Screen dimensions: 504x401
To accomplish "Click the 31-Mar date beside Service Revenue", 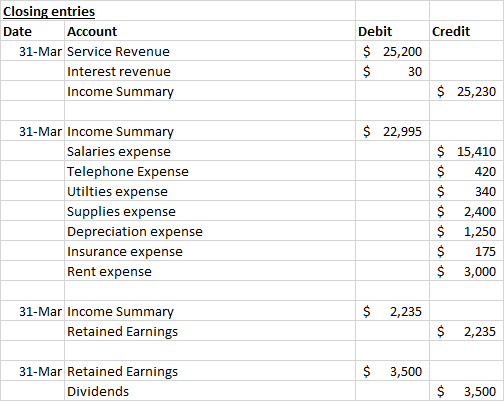I will point(33,51).
